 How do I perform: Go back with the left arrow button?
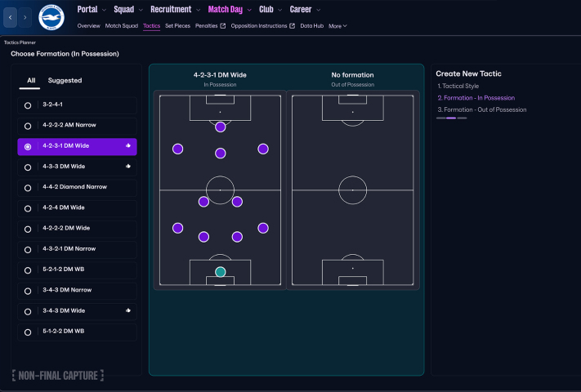point(11,17)
